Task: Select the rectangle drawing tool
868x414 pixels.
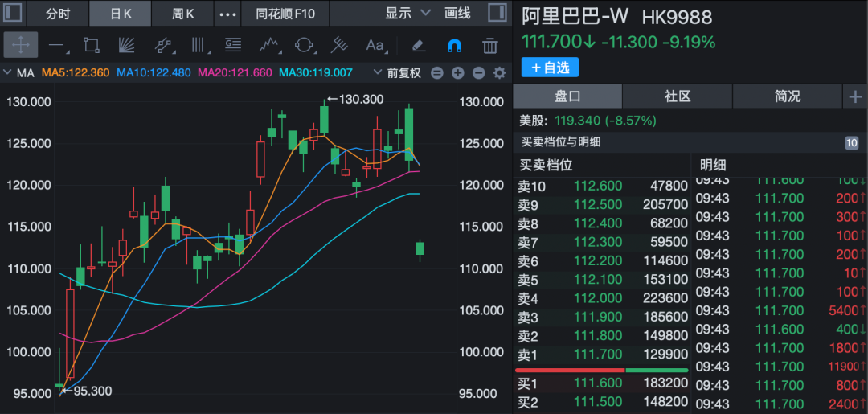Action: [92, 45]
